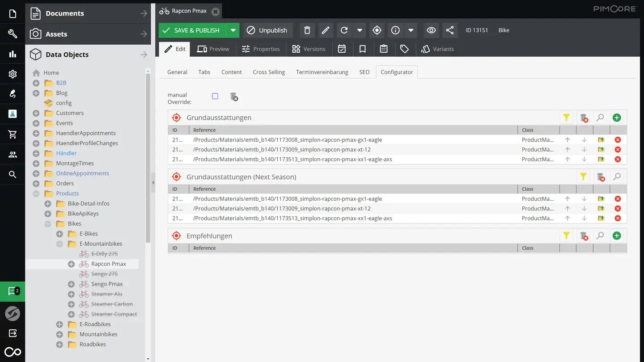Open the Preview tab
This screenshot has width=644, height=362.
(x=213, y=49)
